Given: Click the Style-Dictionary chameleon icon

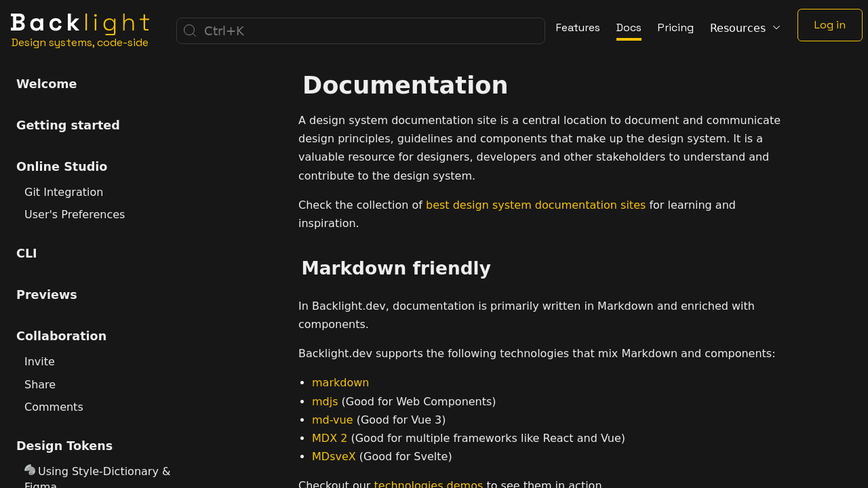Looking at the screenshot, I should pyautogui.click(x=30, y=470).
